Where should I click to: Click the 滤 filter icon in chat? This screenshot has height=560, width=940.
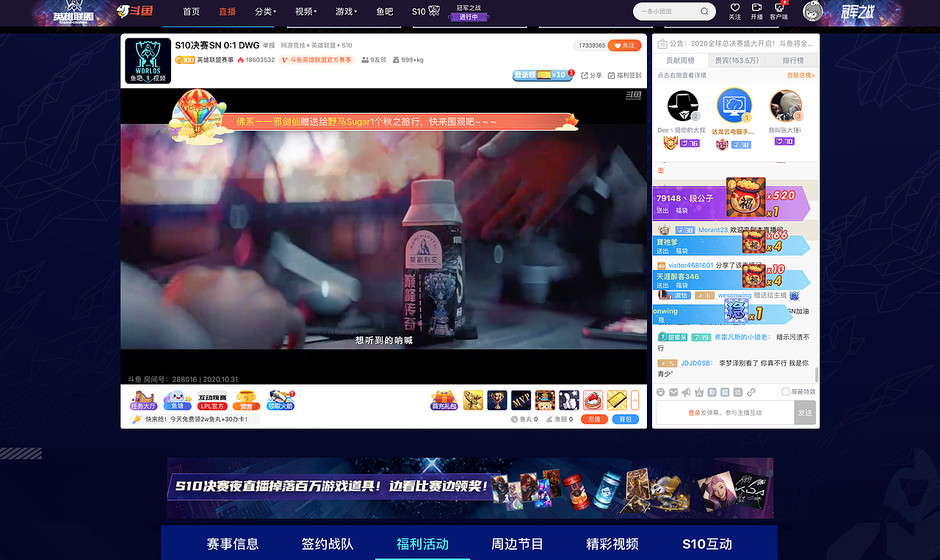point(738,392)
